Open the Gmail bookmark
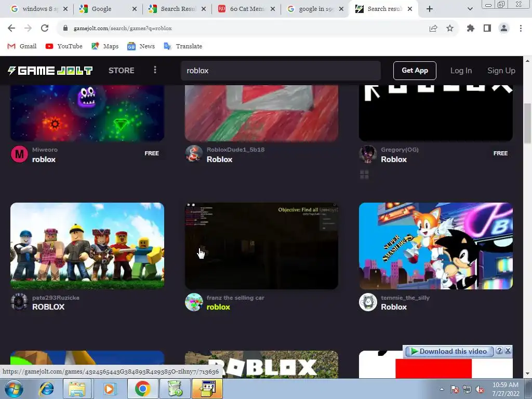The width and height of the screenshot is (532, 399). pos(22,46)
